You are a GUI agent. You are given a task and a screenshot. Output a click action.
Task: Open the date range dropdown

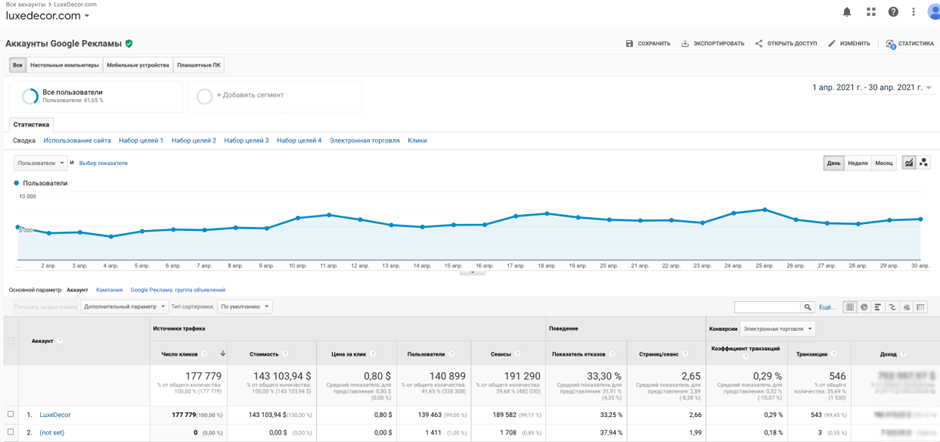[x=871, y=88]
